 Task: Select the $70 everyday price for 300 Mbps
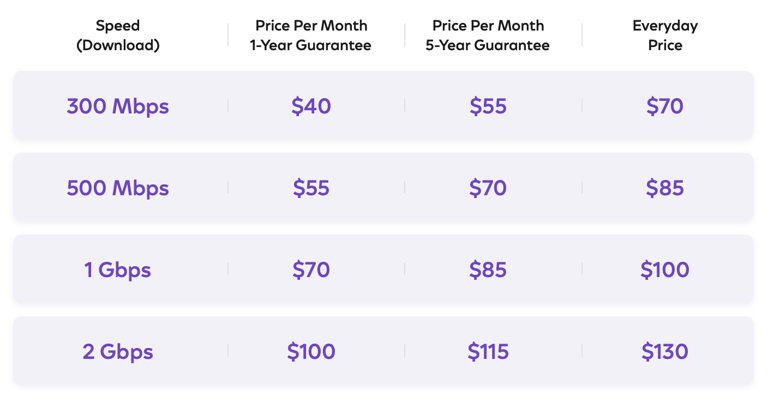[665, 106]
